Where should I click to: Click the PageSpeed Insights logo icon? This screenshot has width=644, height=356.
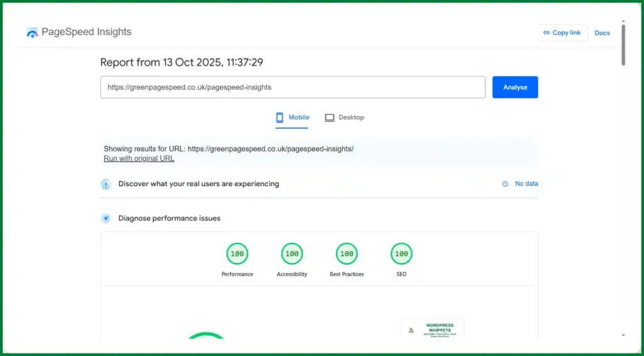point(32,32)
